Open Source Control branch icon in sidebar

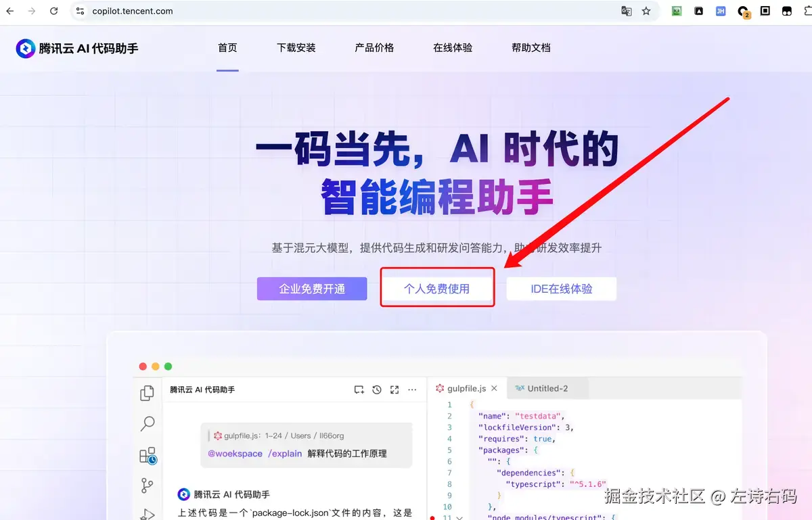click(x=147, y=486)
